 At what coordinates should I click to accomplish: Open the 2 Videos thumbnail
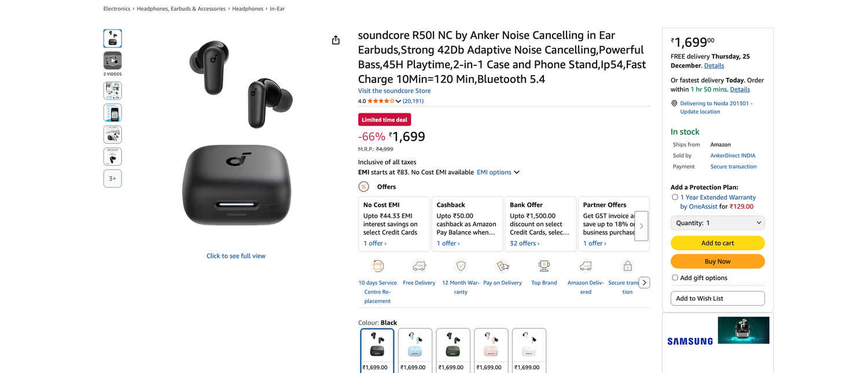(112, 61)
